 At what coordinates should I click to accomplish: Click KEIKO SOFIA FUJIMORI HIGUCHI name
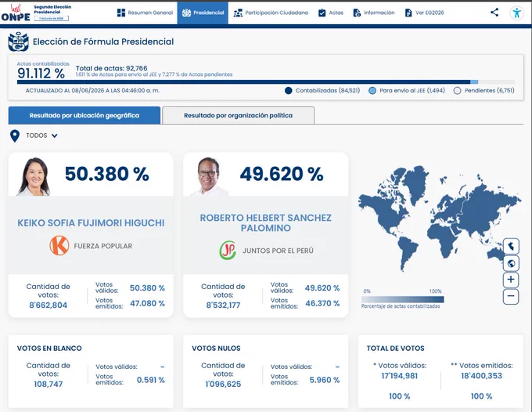[x=91, y=222]
